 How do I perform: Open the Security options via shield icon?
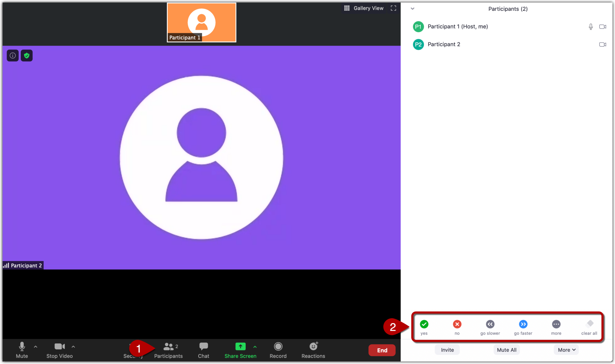click(27, 55)
